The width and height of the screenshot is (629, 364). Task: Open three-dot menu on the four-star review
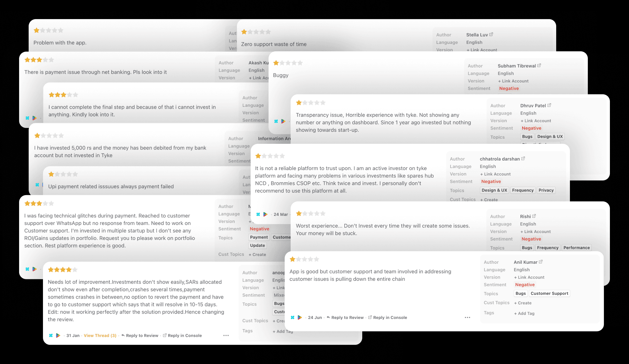point(226,335)
